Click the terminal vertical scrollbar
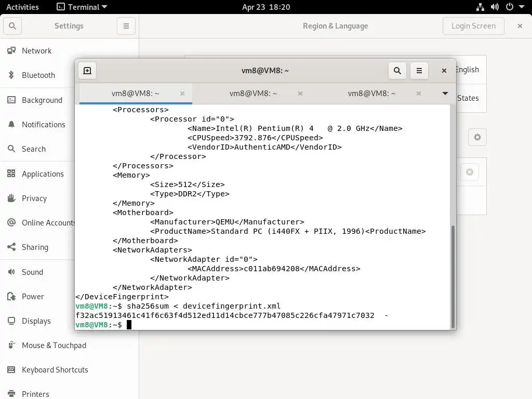Screen dimensions: 532x399 click(453, 276)
